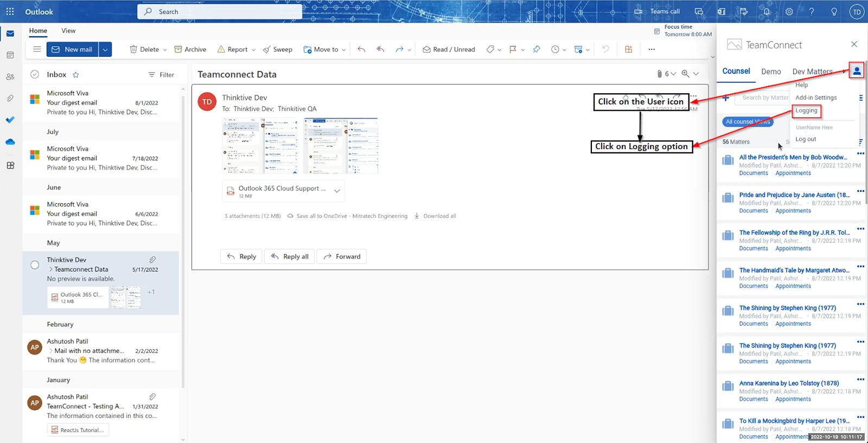
Task: Select all messages with Inbox circle checkbox
Action: (x=35, y=74)
